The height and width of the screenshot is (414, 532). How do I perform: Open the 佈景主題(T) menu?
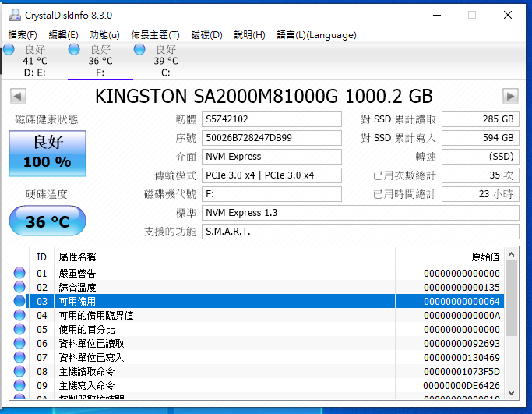coord(155,35)
